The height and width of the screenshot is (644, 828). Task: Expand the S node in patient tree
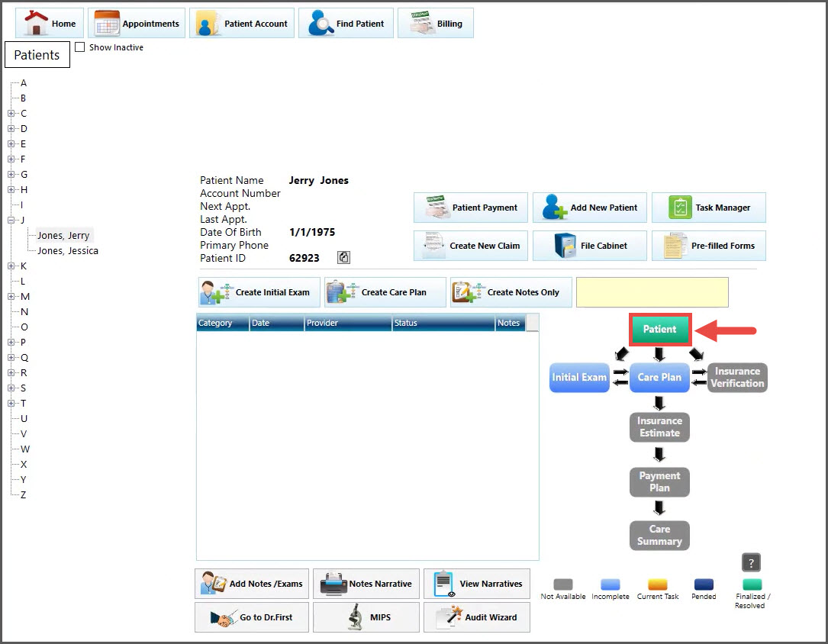click(x=11, y=388)
